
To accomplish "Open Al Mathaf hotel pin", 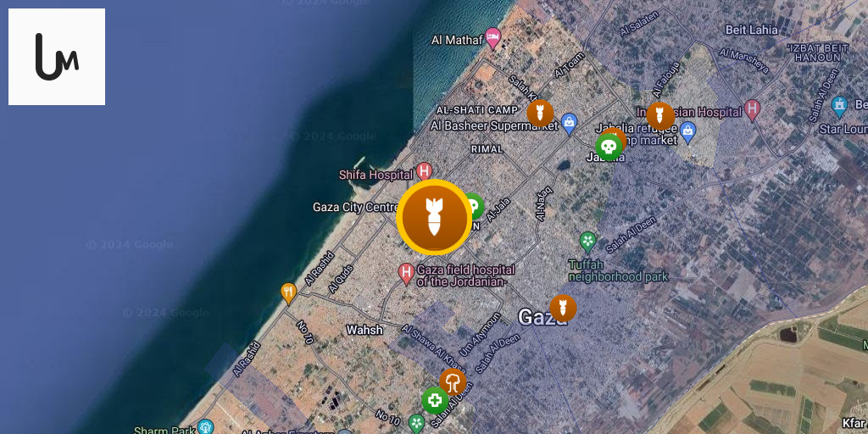I will coord(492,38).
